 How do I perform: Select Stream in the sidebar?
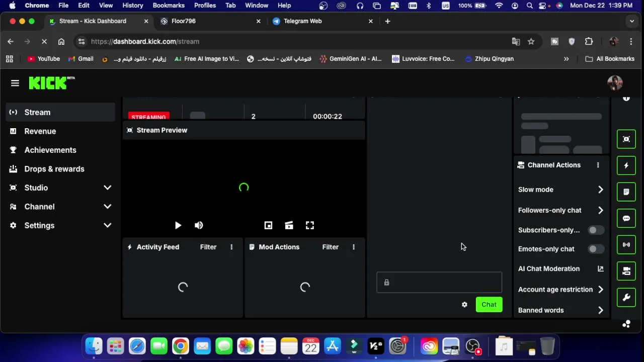point(61,113)
